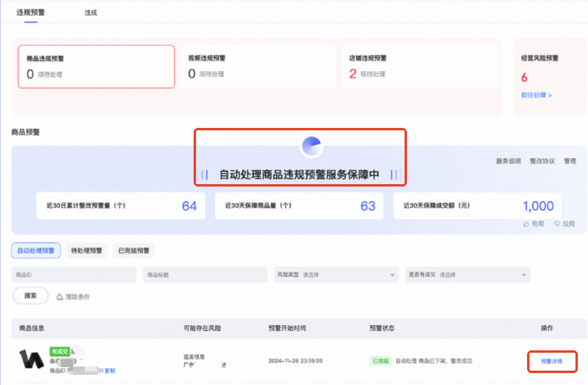Image resolution: width=588 pixels, height=385 pixels.
Task: Click the 1,000 近30天保障成交额 value
Action: tap(538, 206)
